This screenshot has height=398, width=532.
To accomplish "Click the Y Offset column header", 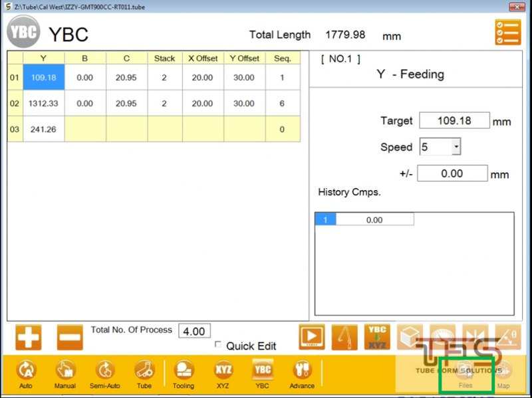I will (x=244, y=58).
